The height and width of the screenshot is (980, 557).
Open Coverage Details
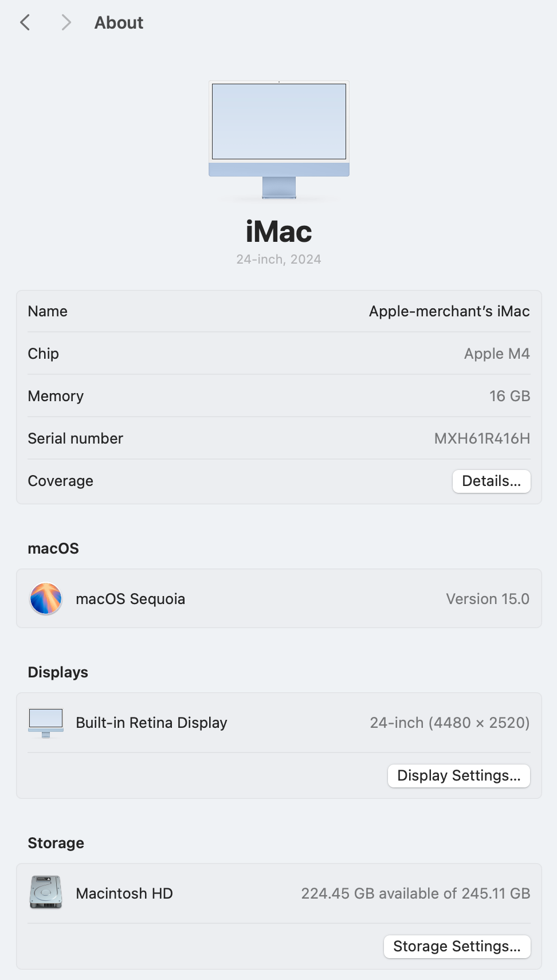tap(491, 481)
